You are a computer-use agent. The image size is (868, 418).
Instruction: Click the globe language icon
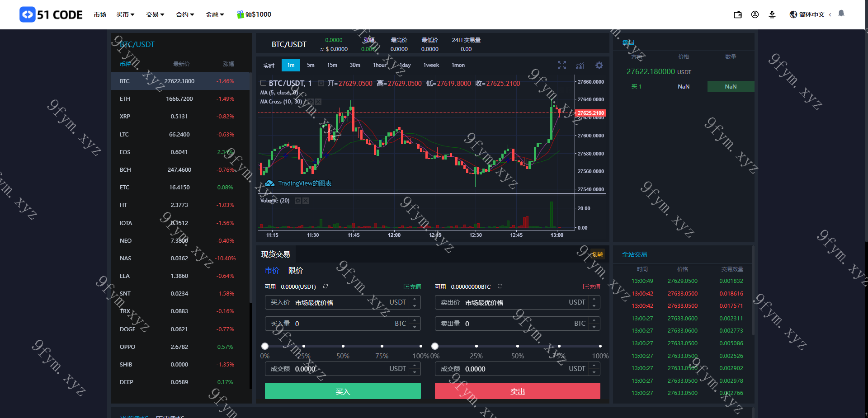pyautogui.click(x=793, y=14)
